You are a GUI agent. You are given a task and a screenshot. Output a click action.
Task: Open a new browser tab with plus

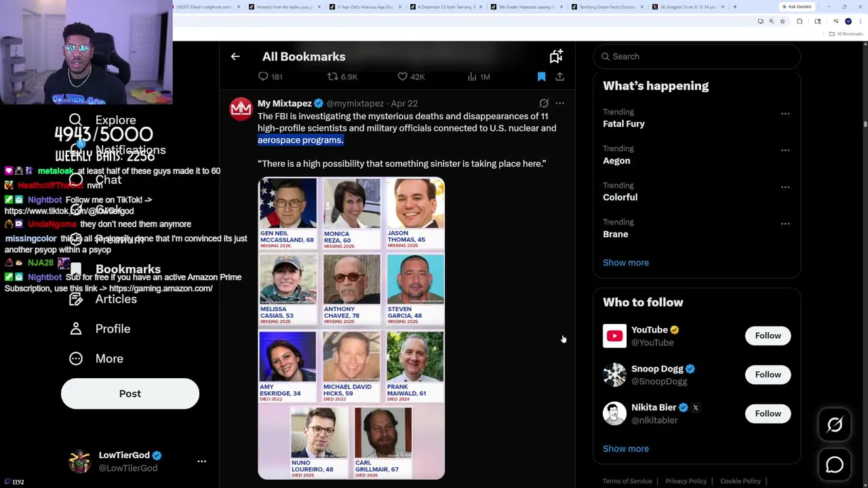tap(735, 7)
